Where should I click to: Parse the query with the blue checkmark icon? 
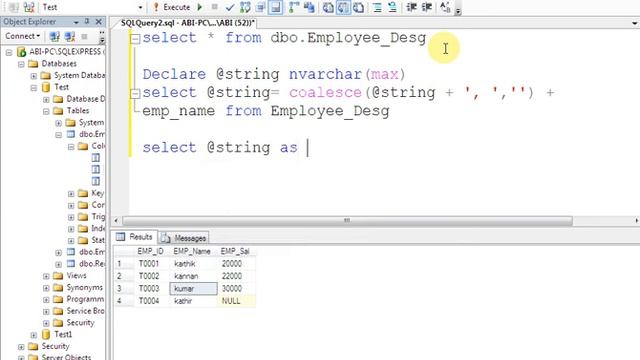pyautogui.click(x=230, y=7)
